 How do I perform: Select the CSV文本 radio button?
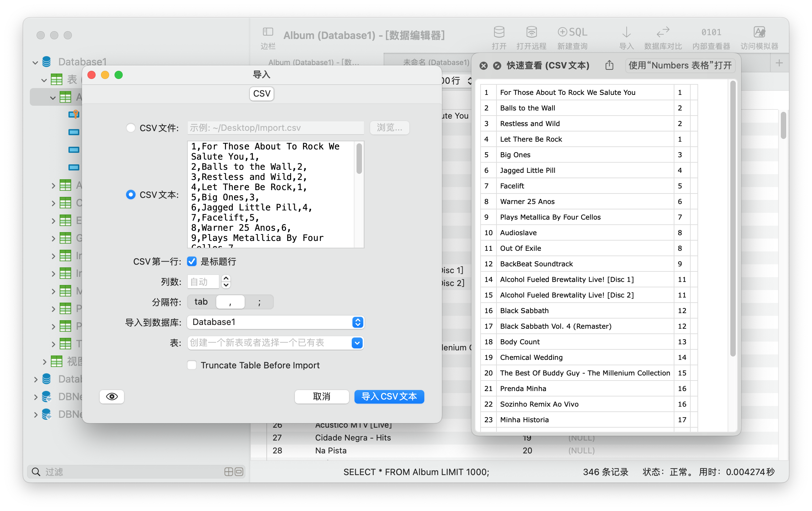130,195
